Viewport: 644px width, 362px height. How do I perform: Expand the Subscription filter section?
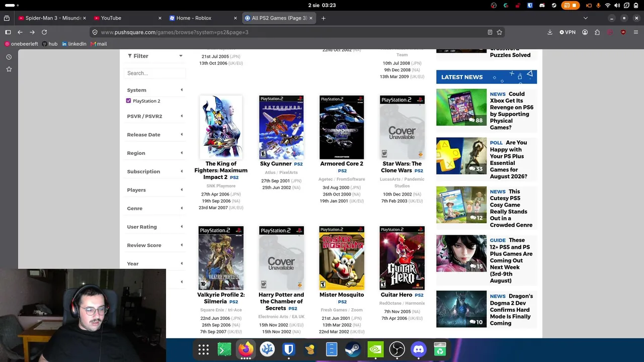click(x=154, y=171)
